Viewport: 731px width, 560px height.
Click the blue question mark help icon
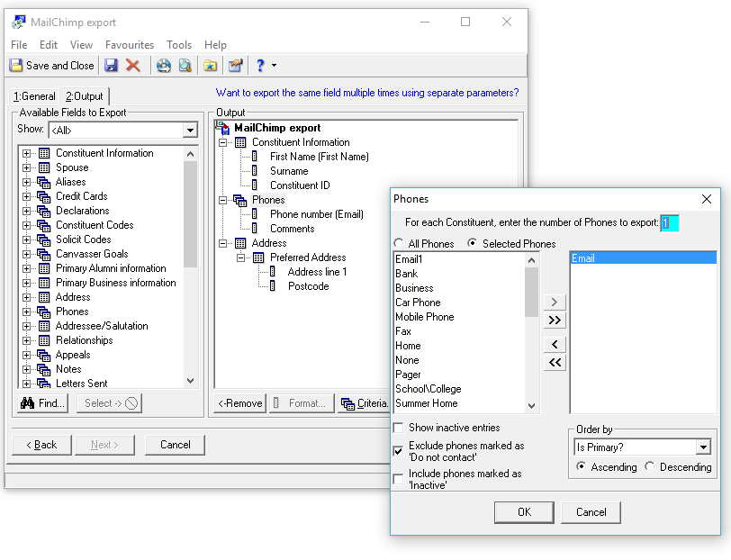(260, 66)
